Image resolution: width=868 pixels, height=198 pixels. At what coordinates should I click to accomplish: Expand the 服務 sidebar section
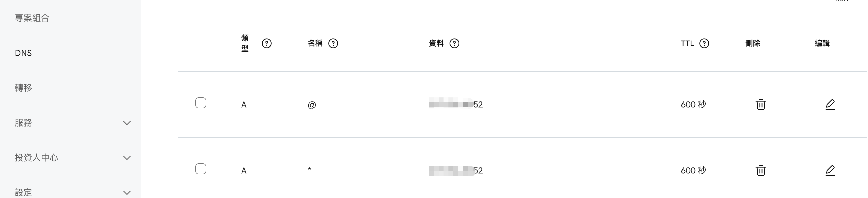tap(127, 123)
